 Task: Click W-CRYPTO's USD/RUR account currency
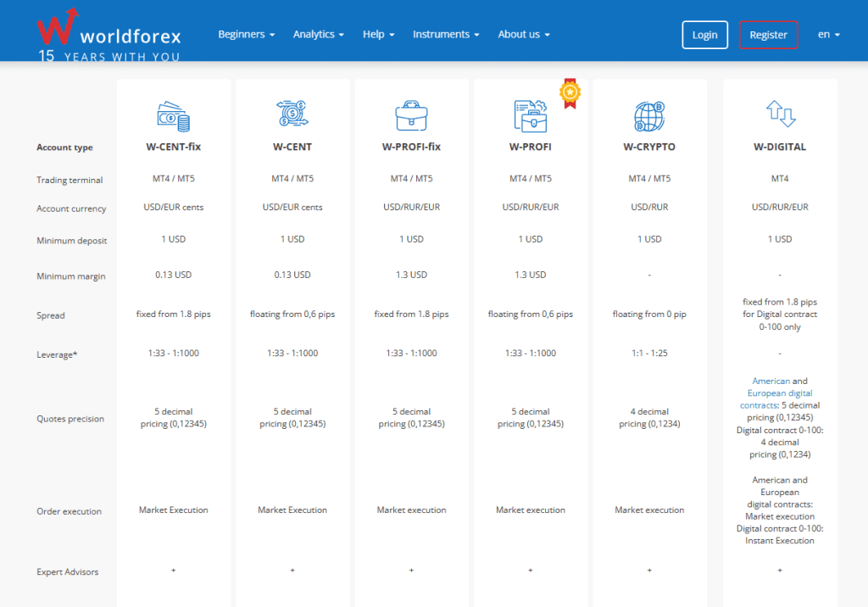[x=649, y=207]
